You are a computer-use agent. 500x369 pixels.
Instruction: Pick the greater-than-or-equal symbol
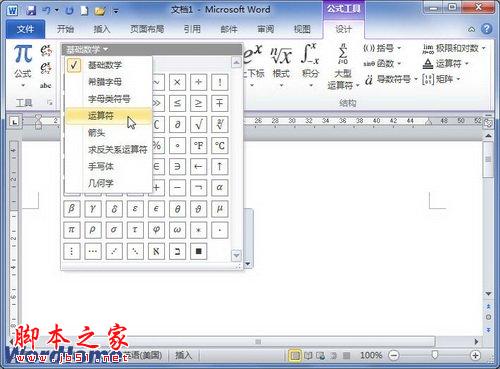198,103
